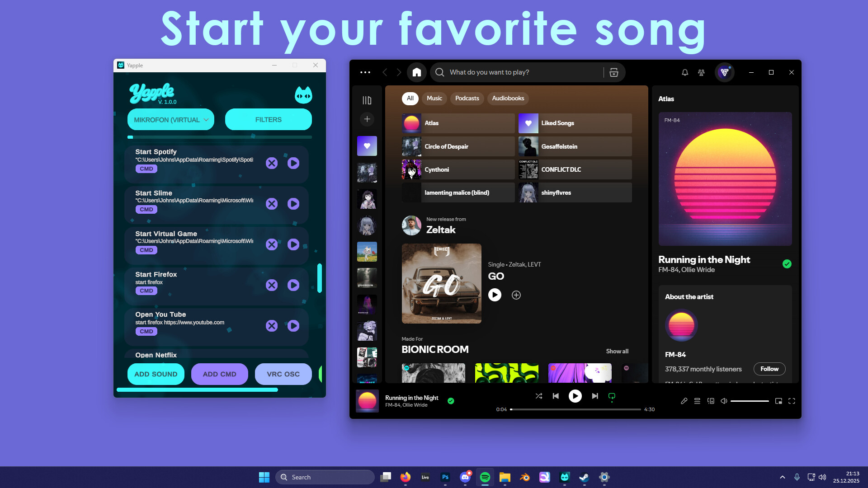Image resolution: width=868 pixels, height=488 pixels.
Task: Open the playback queue
Action: pos(697,401)
